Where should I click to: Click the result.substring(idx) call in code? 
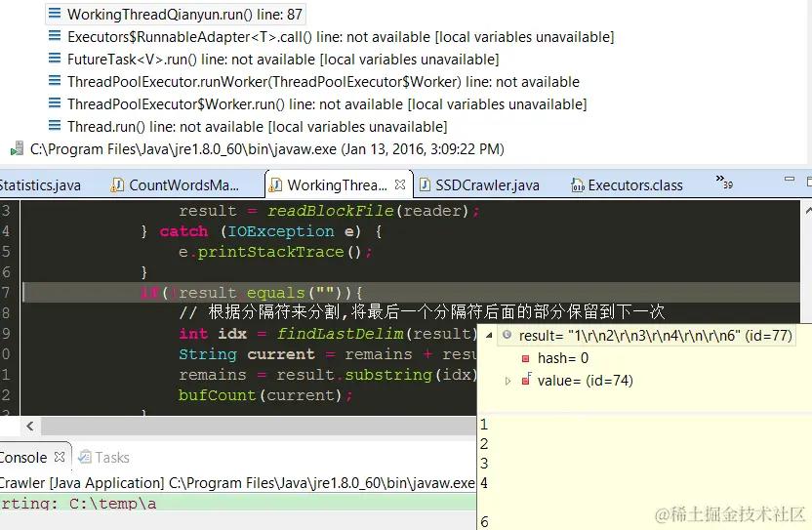376,375
